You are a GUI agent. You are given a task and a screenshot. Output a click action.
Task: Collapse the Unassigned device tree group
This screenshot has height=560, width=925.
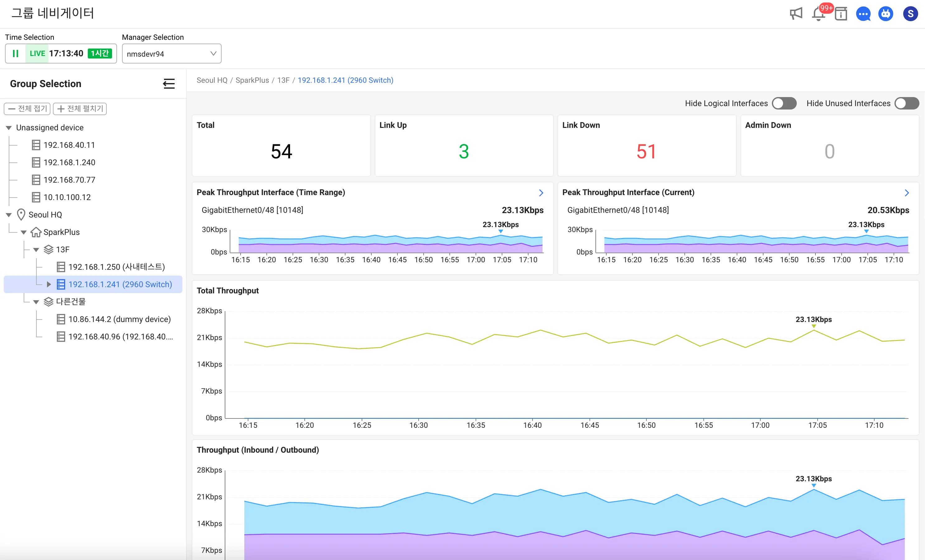click(9, 128)
